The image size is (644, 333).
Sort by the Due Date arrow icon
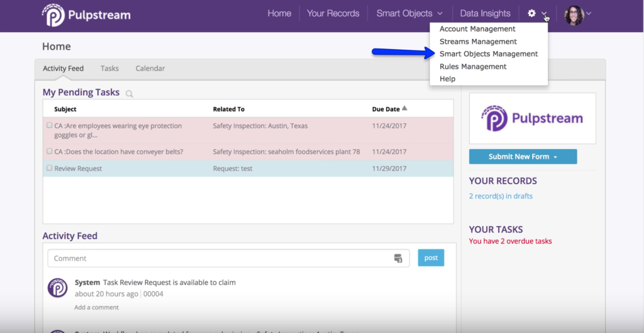pos(404,108)
